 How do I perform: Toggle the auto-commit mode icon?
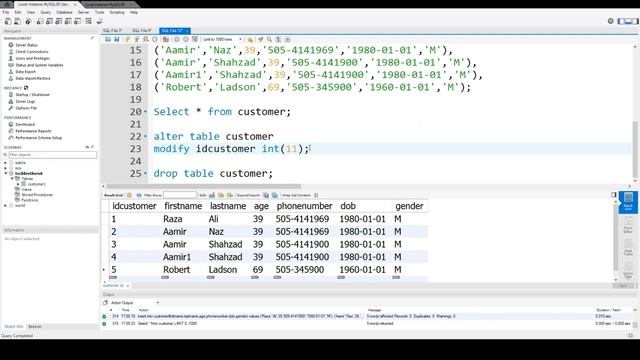(x=195, y=40)
